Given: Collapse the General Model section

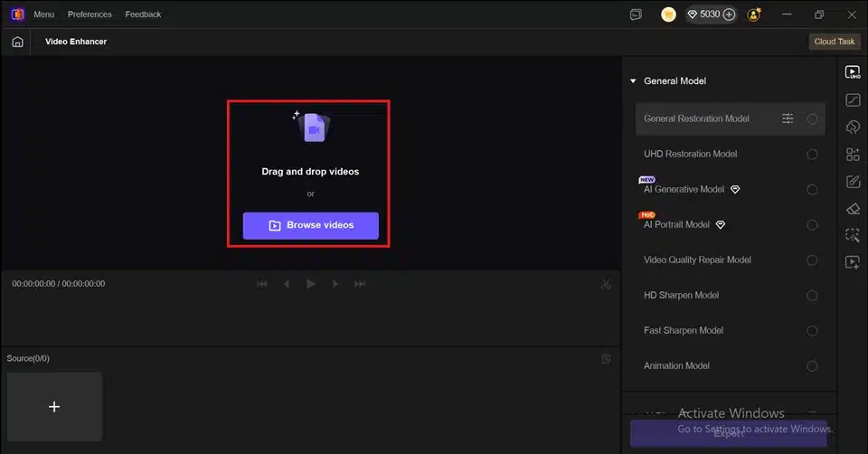Looking at the screenshot, I should point(633,80).
